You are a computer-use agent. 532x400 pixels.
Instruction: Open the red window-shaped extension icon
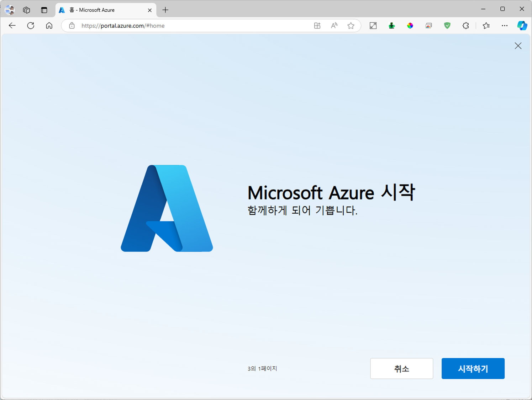pyautogui.click(x=429, y=26)
